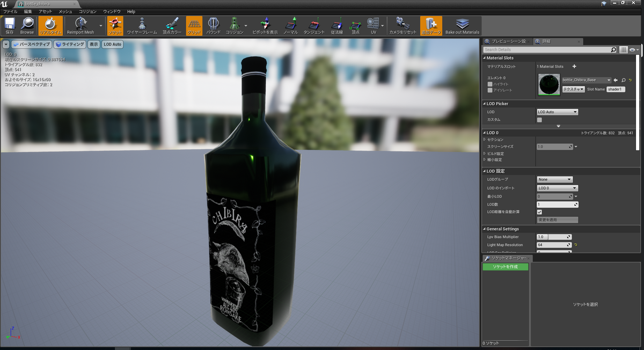644x350 pixels.
Task: Click the Slot Name shader1 field
Action: 616,89
